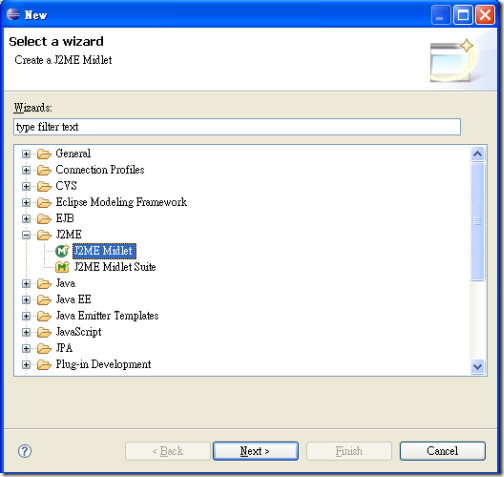Click the Plug-in Development folder icon
Image resolution: width=504 pixels, height=477 pixels.
(x=44, y=365)
